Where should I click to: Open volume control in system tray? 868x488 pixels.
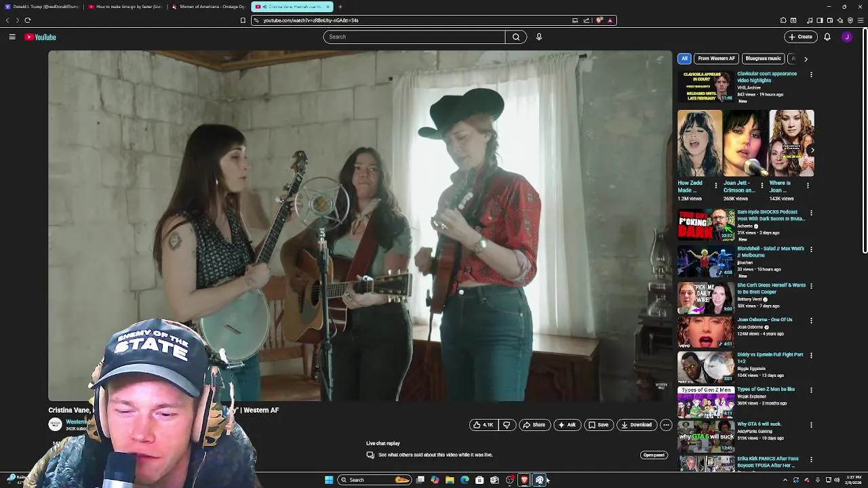pos(837,480)
